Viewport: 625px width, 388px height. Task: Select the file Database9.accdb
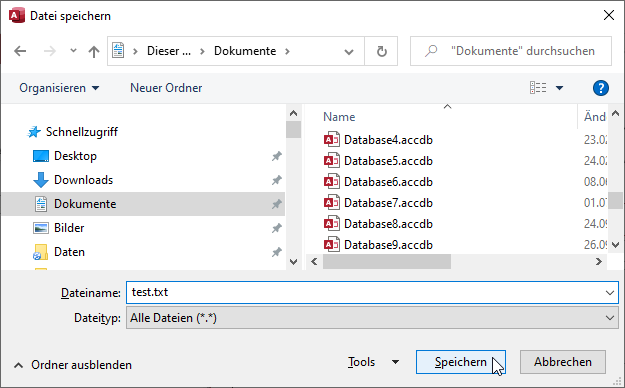(x=388, y=245)
